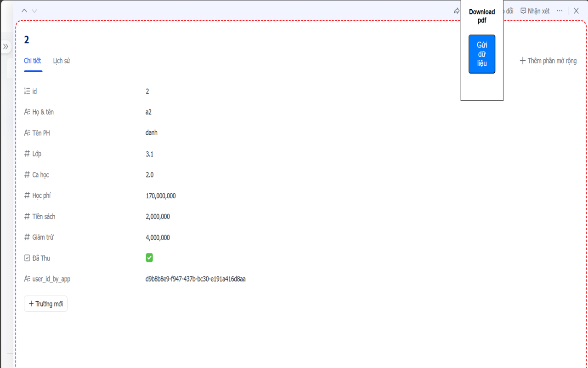Close the record detail panel
588x368 pixels.
click(577, 11)
